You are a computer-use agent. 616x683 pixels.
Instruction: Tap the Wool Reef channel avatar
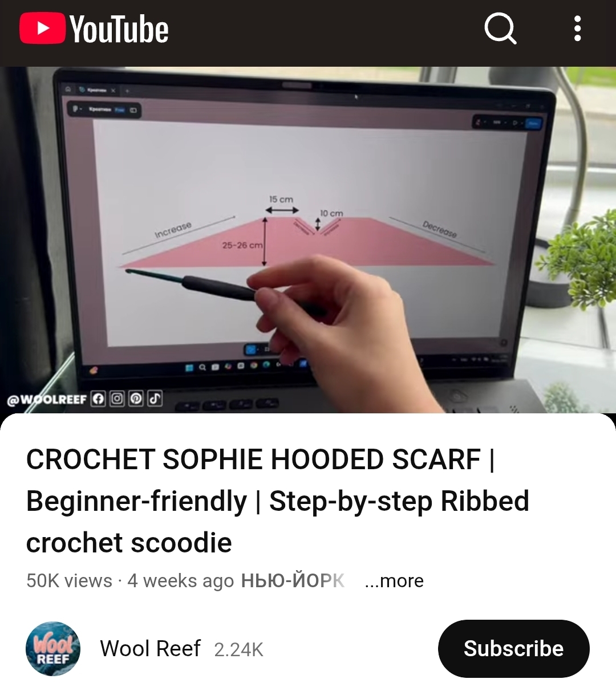tap(53, 649)
